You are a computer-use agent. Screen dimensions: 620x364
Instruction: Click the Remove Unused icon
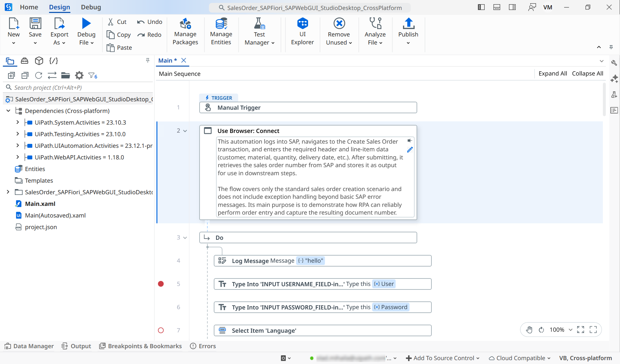click(x=339, y=24)
